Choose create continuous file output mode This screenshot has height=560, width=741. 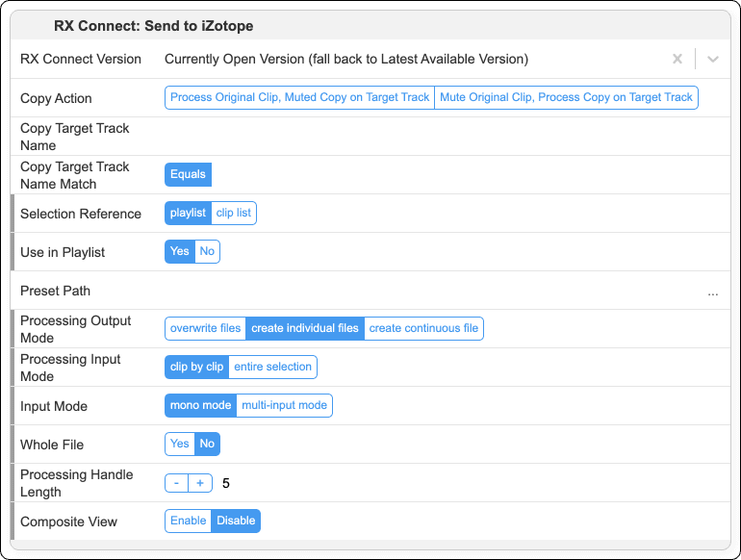click(423, 328)
